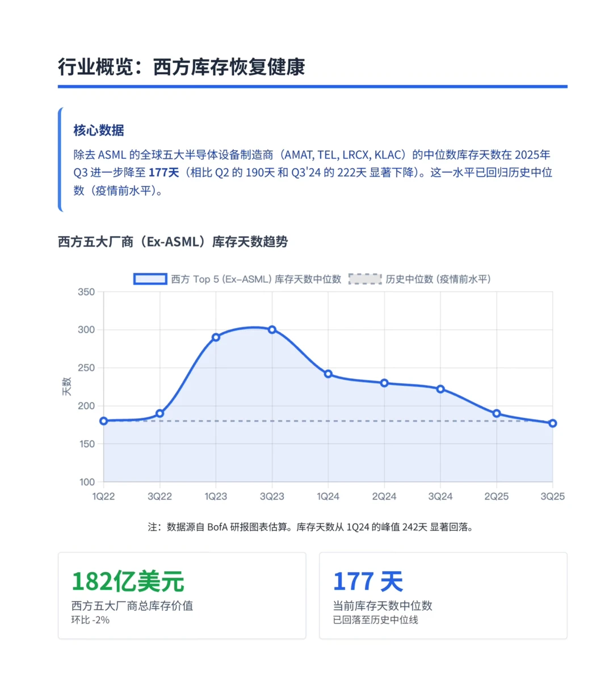Click the 1Q22 axis label
The image size is (613, 700).
tap(103, 496)
